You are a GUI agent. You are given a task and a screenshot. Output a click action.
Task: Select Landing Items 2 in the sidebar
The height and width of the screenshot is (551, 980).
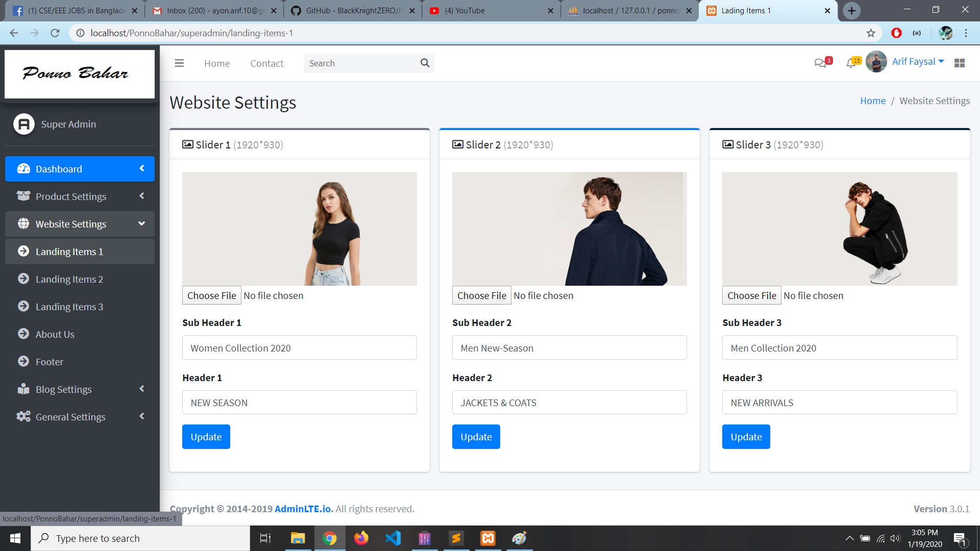click(69, 279)
